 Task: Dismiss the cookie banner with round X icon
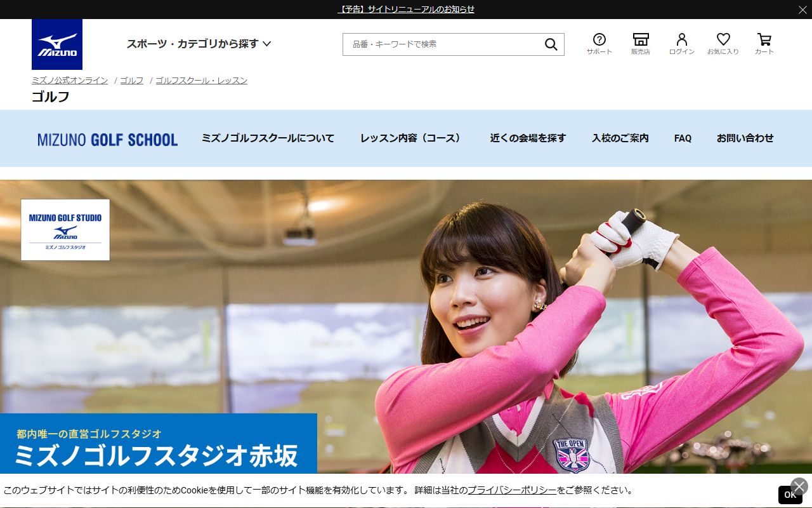(x=799, y=486)
